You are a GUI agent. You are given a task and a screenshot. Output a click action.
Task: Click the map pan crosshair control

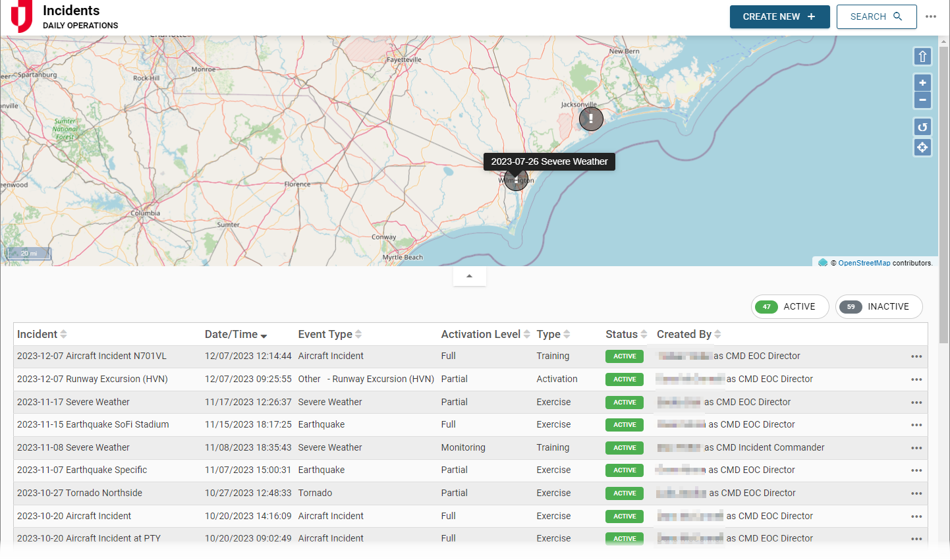[x=922, y=147]
